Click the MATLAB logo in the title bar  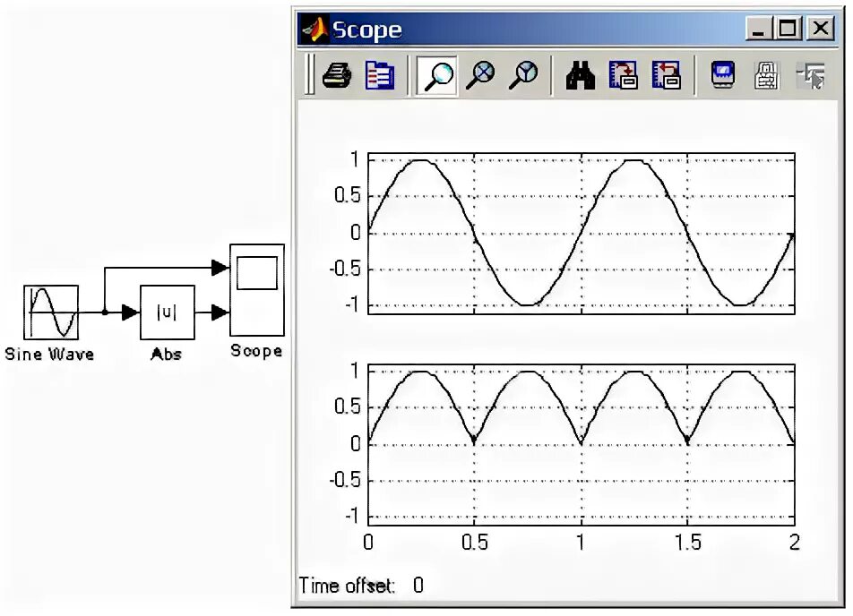[x=315, y=30]
